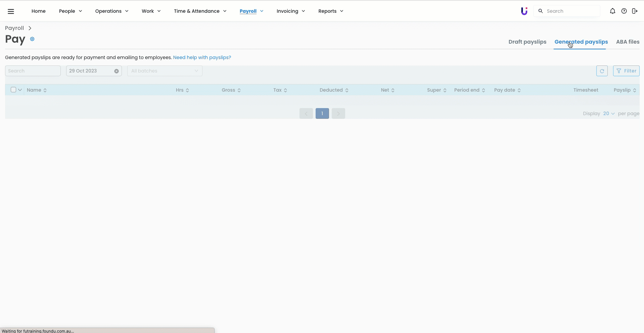Expand the People menu
The width and height of the screenshot is (644, 333).
tap(70, 11)
